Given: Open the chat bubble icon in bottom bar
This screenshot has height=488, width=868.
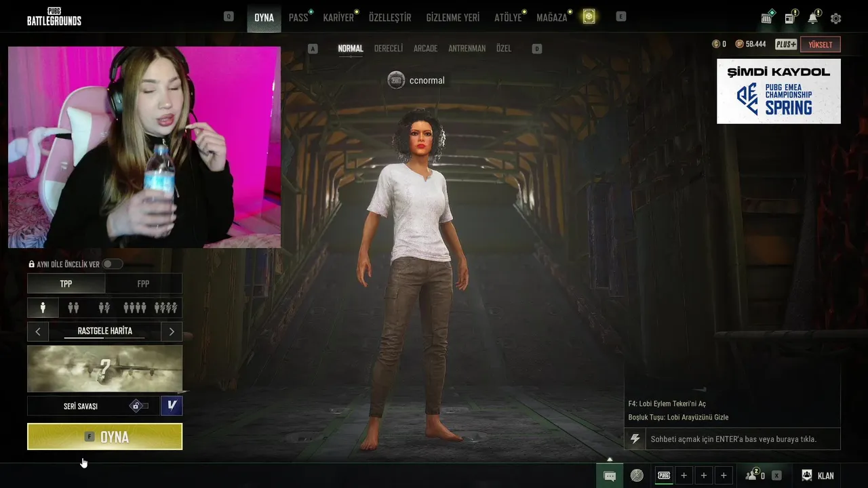Looking at the screenshot, I should [x=610, y=476].
